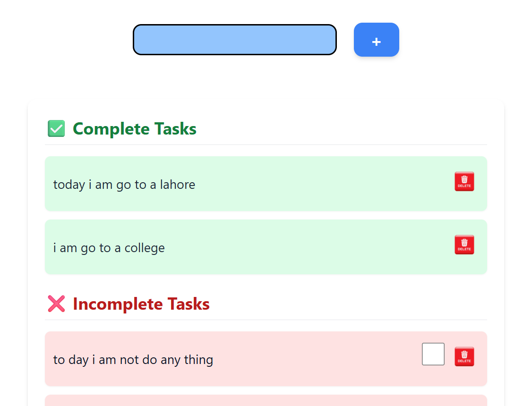
Task: Click inside the new task text field
Action: [234, 40]
